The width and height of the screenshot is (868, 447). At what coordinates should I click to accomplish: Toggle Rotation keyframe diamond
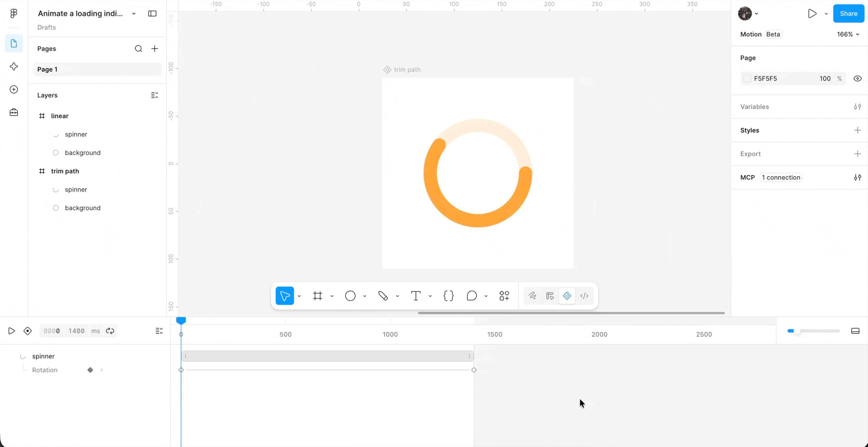(x=90, y=370)
